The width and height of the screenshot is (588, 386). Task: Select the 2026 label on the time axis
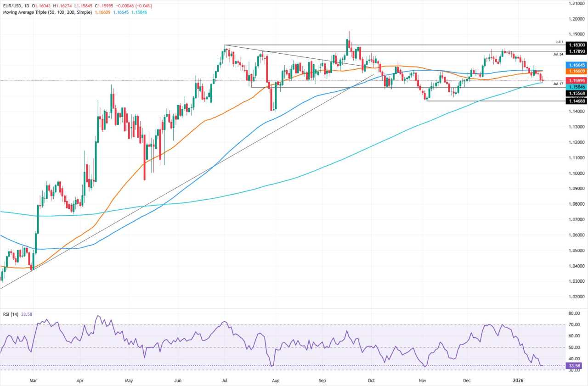(518, 380)
